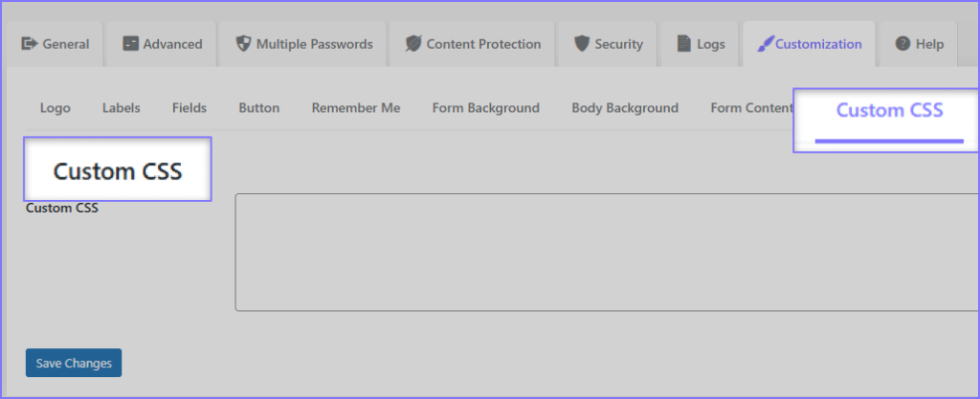The image size is (980, 399).
Task: Open the Button sub-tab
Action: [258, 108]
